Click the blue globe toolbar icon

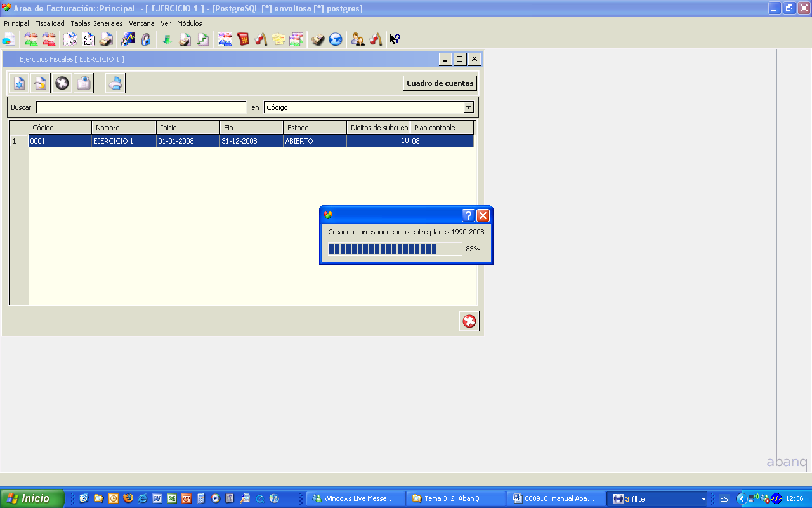pos(336,39)
